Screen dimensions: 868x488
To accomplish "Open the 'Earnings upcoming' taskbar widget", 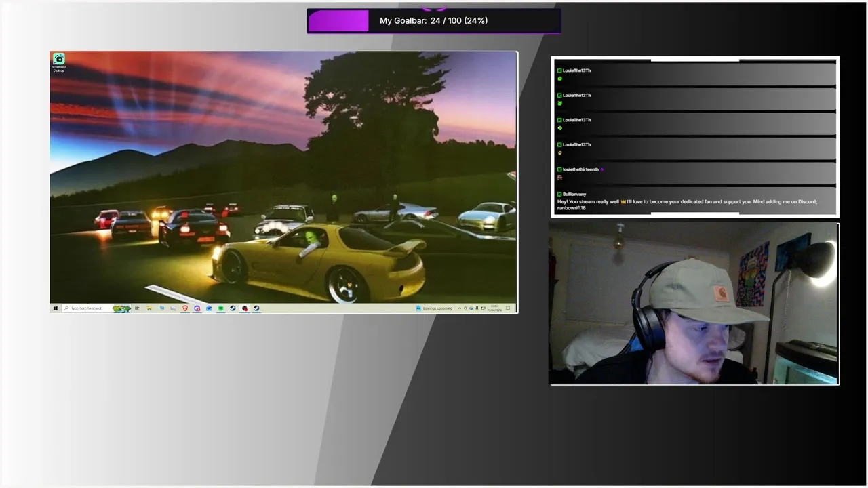I will [x=435, y=308].
